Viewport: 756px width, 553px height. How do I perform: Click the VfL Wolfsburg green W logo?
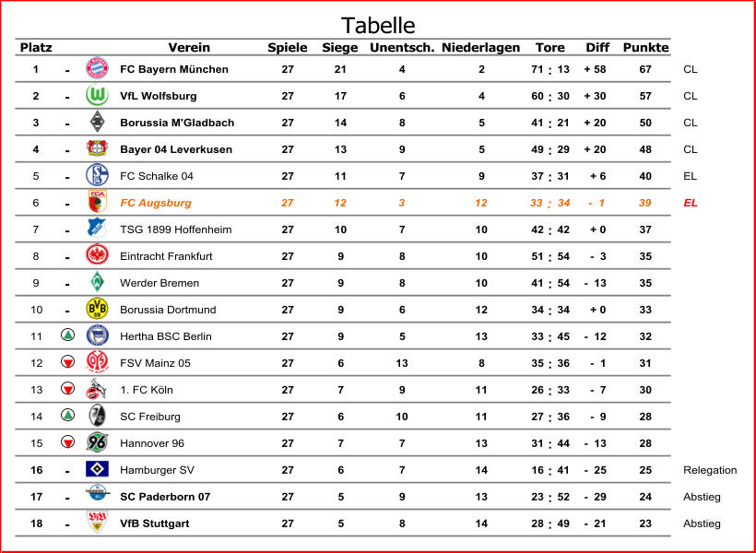(97, 95)
